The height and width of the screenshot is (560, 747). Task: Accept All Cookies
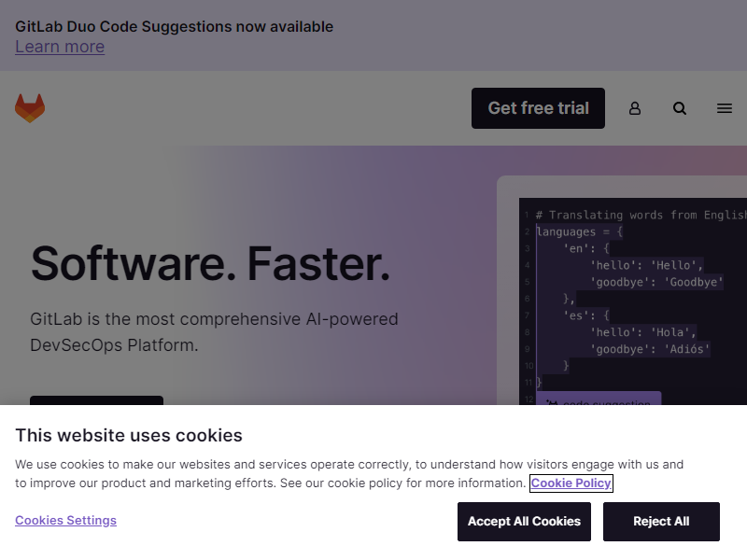524,522
